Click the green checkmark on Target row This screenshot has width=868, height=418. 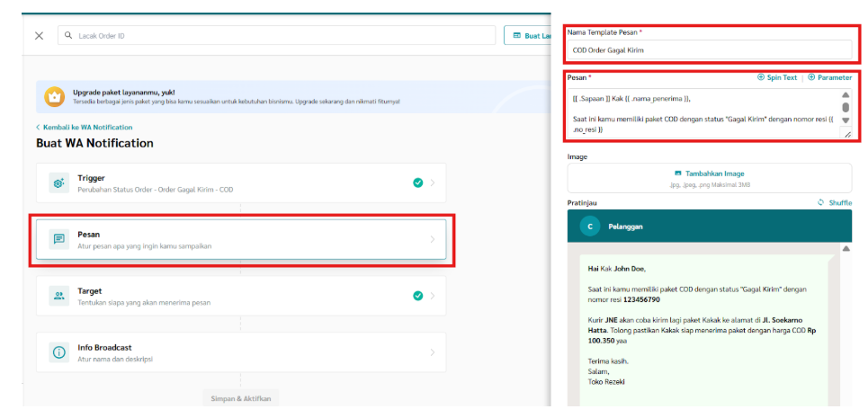(418, 296)
